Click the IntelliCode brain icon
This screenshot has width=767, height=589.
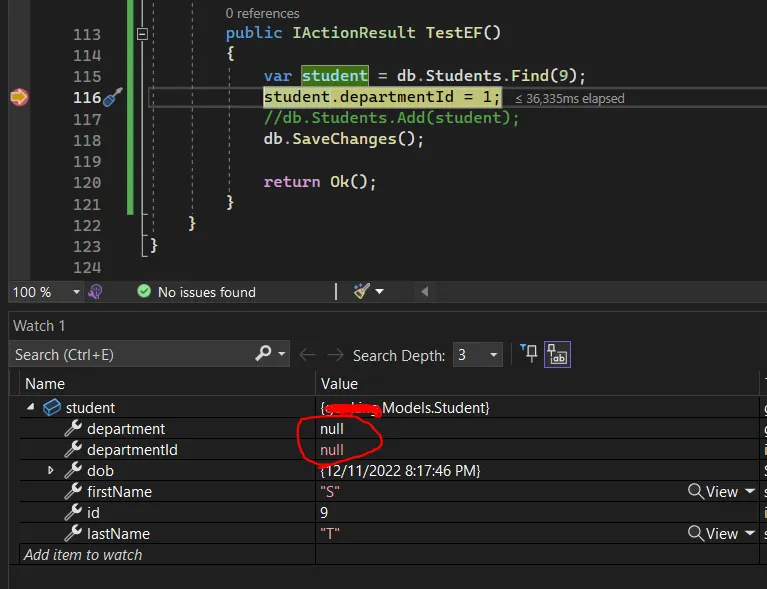click(95, 292)
